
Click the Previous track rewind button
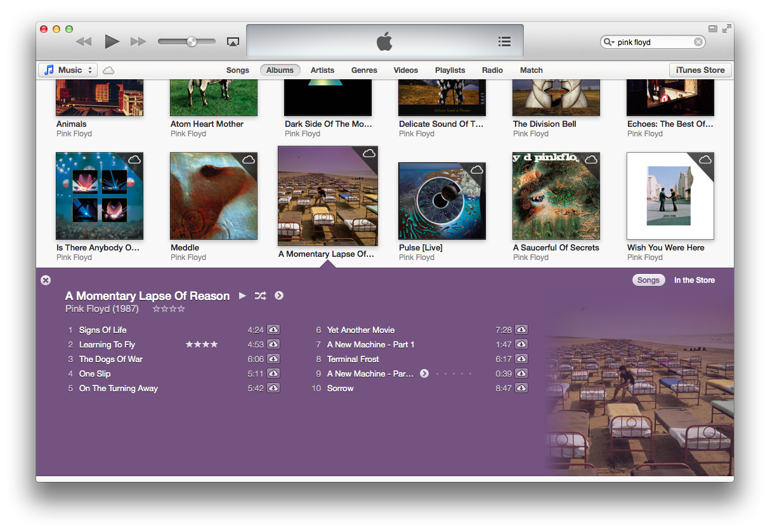[84, 42]
